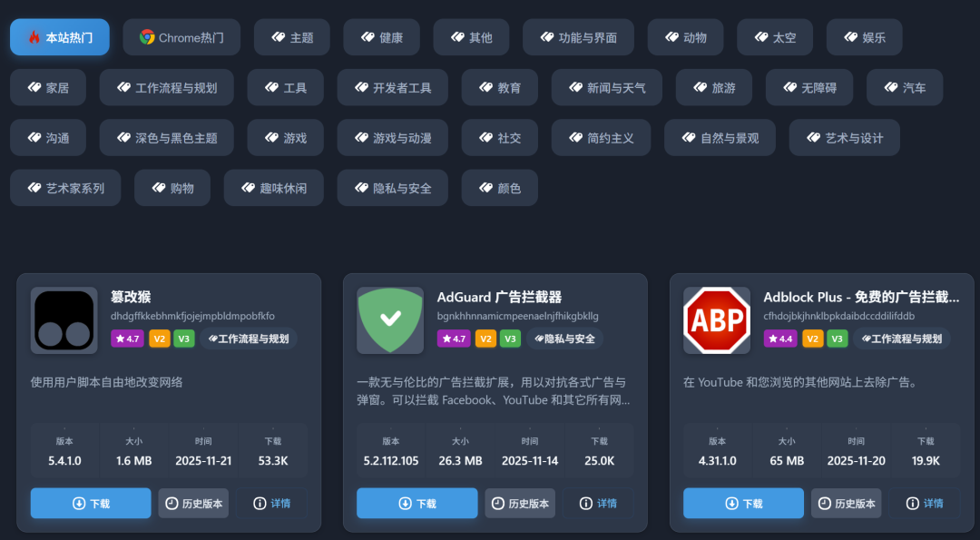Click the AdGuard shield icon
This screenshot has width=980, height=540.
click(390, 320)
